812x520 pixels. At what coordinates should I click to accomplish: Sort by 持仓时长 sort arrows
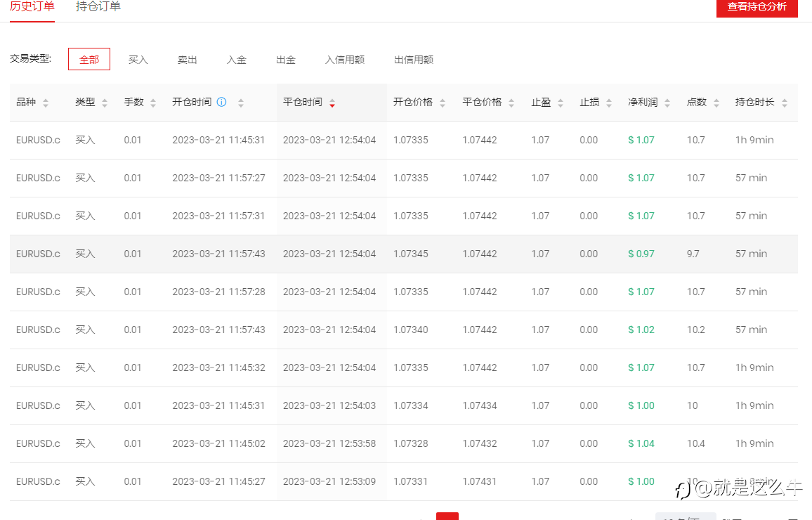click(785, 103)
